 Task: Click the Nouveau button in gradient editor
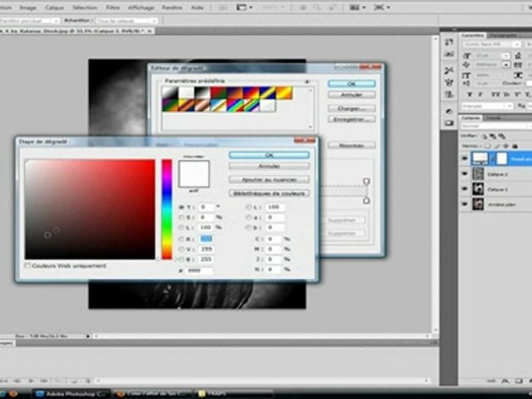(x=351, y=146)
